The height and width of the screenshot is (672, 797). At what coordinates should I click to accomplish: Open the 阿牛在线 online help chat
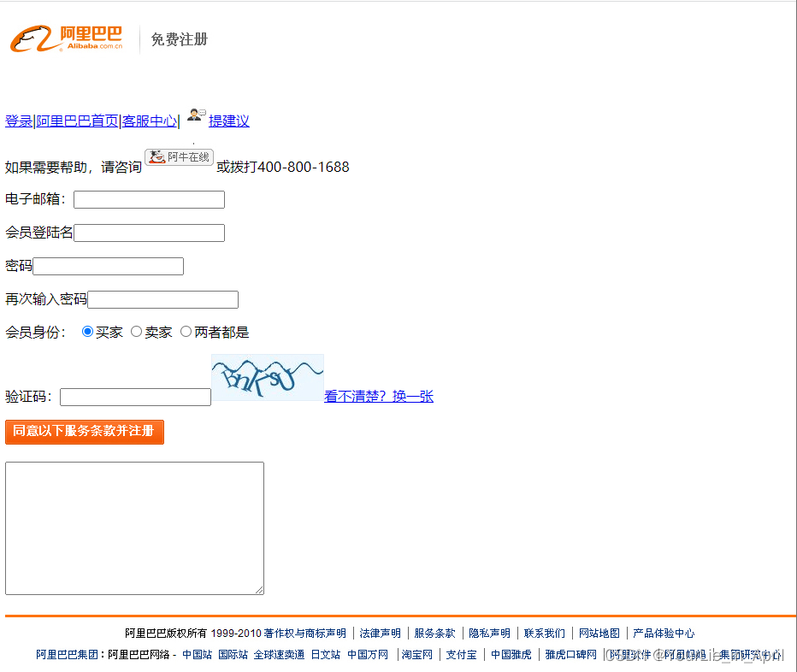point(179,157)
